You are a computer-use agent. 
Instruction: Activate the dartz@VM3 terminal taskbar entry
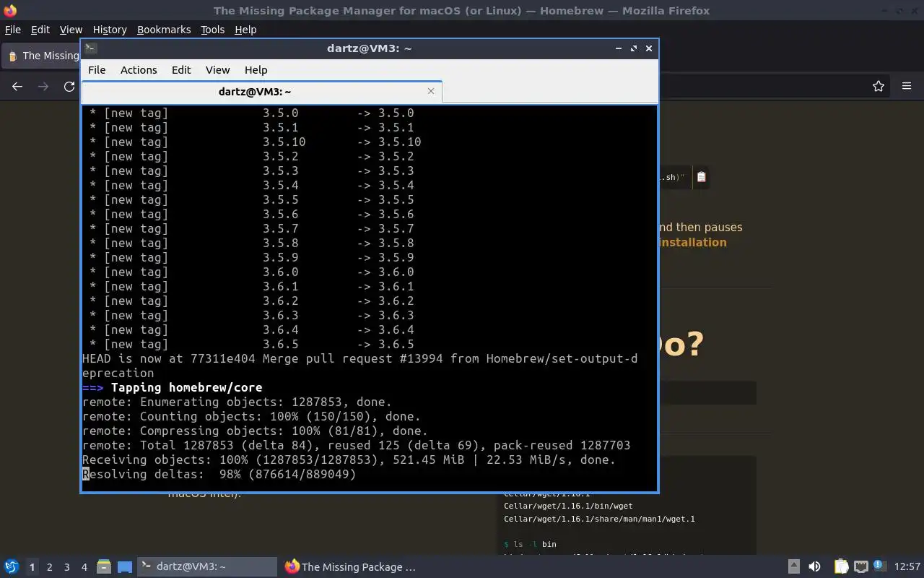pos(207,567)
